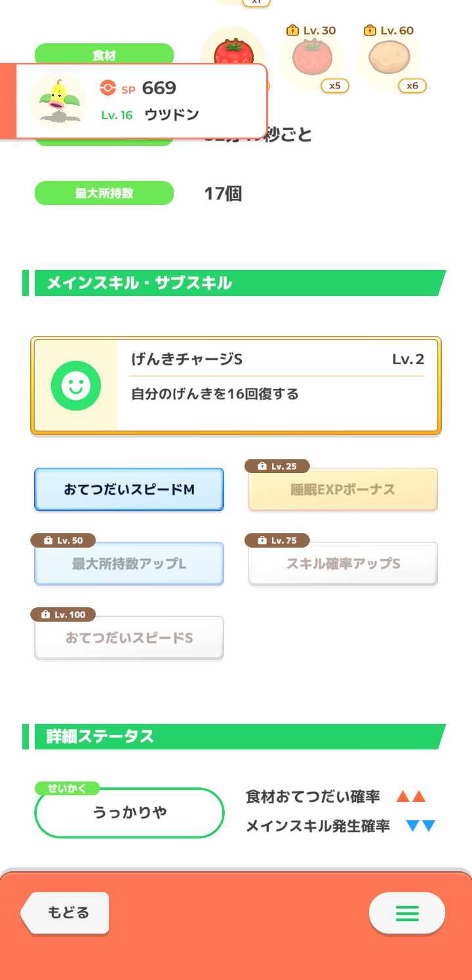Select the おてつだいスピードM sub skill
The width and height of the screenshot is (472, 980).
[129, 489]
